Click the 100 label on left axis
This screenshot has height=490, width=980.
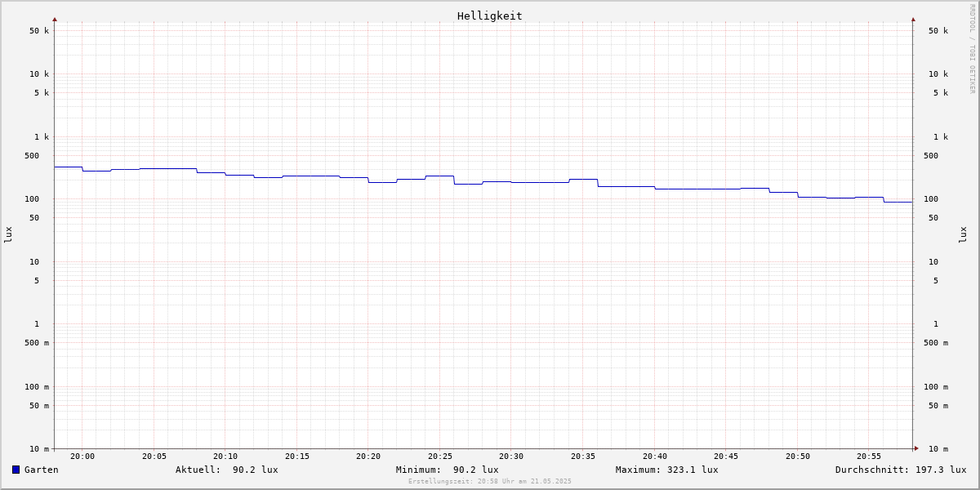pyautogui.click(x=32, y=199)
